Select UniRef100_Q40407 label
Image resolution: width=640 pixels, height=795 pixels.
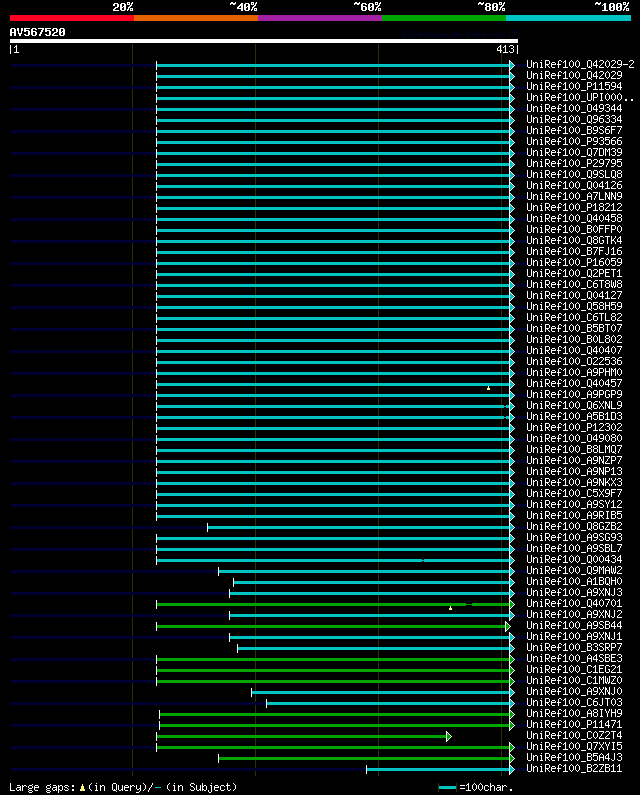pyautogui.click(x=574, y=350)
